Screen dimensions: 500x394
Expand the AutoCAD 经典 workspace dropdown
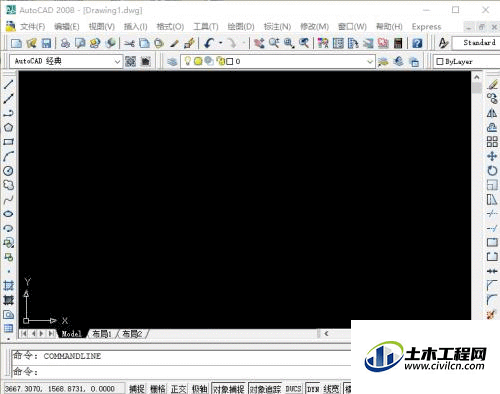[x=117, y=62]
